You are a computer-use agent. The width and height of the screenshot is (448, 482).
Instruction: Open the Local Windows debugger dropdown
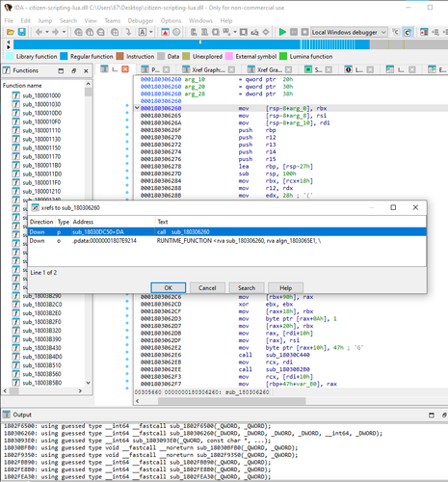[x=349, y=32]
